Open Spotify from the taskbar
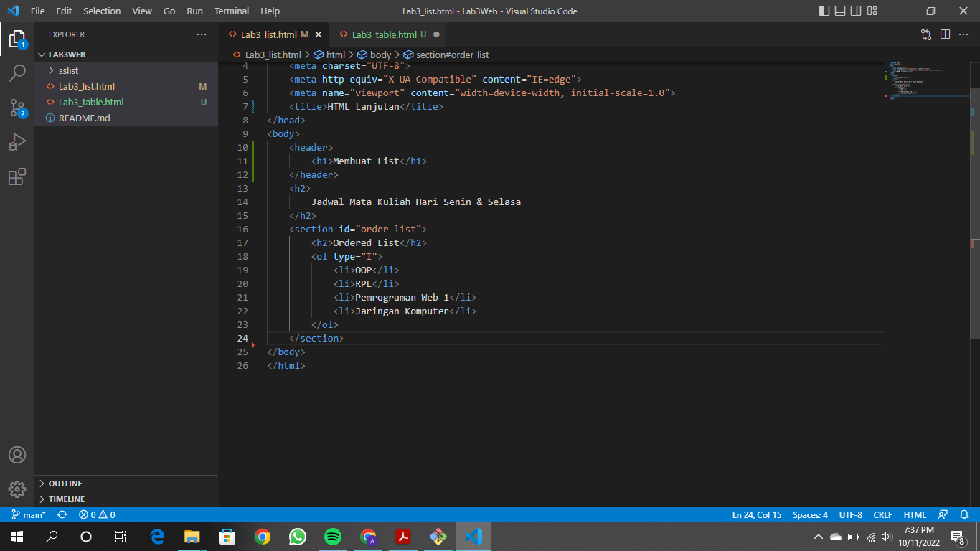 coord(332,537)
